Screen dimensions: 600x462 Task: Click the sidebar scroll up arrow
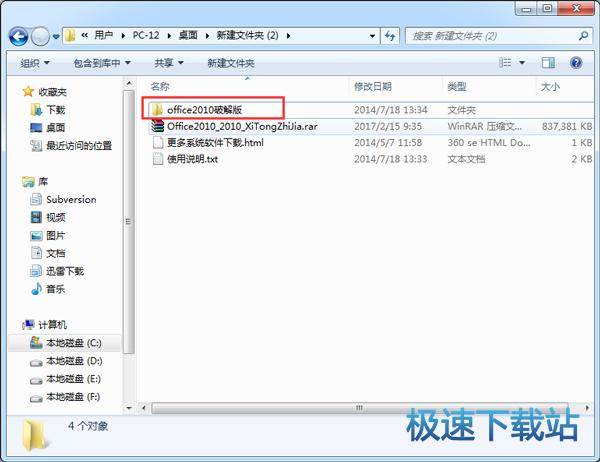point(129,83)
